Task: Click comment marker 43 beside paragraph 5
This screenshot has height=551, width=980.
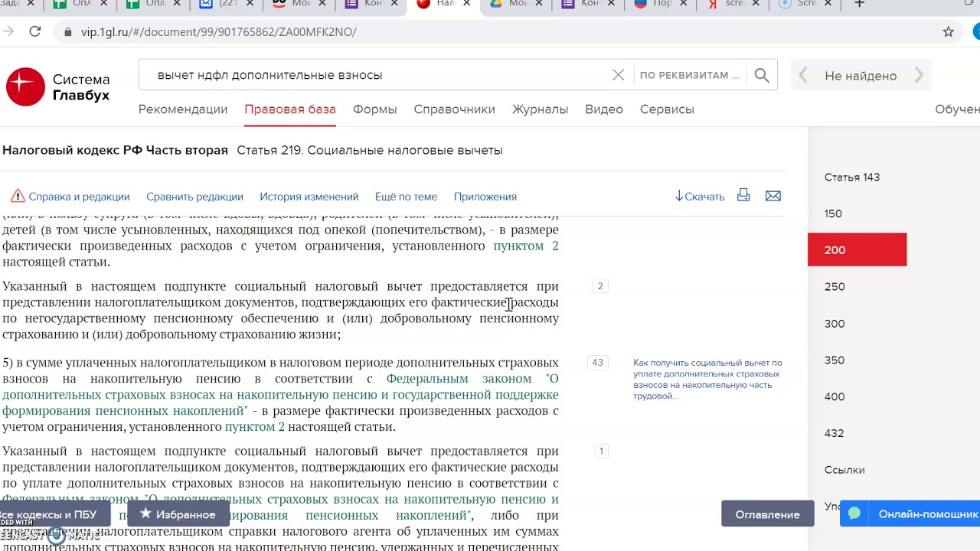Action: click(x=597, y=363)
